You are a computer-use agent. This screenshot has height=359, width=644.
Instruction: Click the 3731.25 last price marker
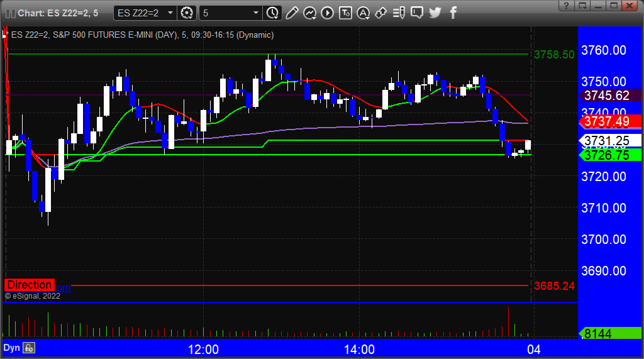(x=610, y=141)
